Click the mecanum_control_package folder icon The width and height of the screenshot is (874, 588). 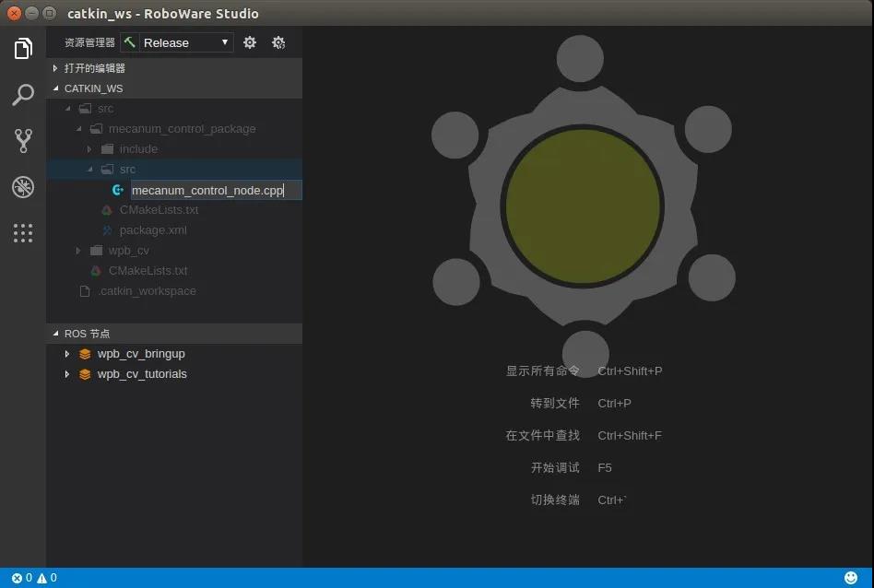point(97,129)
